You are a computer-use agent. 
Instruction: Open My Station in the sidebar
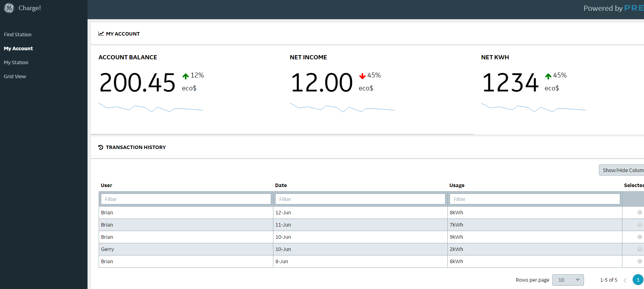tap(16, 62)
